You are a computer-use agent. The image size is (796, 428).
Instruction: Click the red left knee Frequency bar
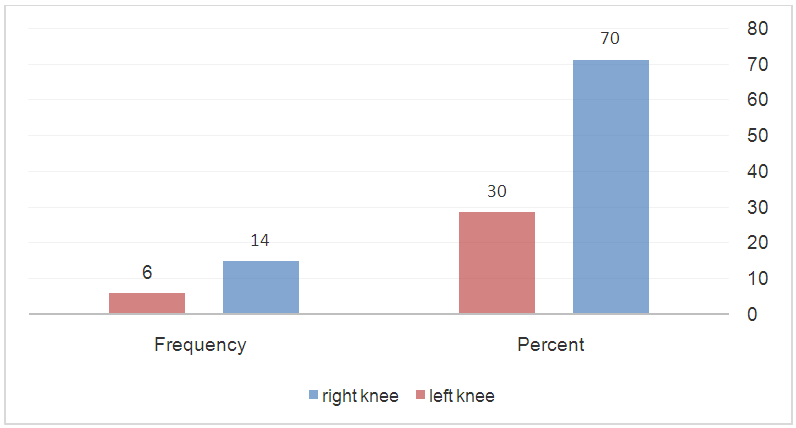pos(147,303)
